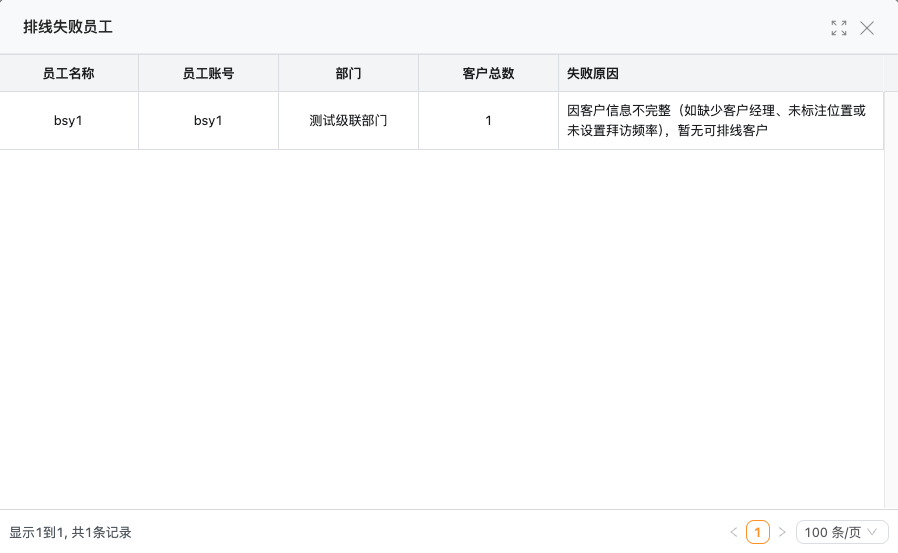Select bsy1 in the 员工名称 column
The height and width of the screenshot is (553, 898).
[x=69, y=121]
